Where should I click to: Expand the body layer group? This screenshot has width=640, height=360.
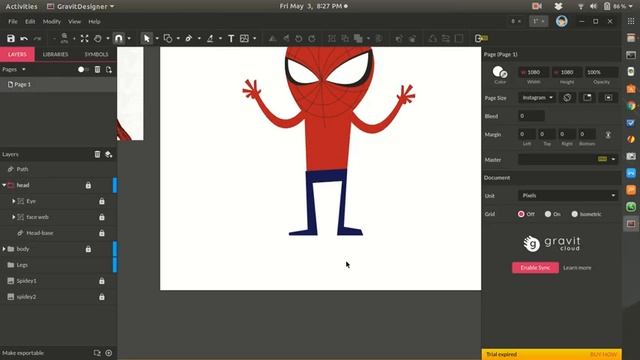4,249
